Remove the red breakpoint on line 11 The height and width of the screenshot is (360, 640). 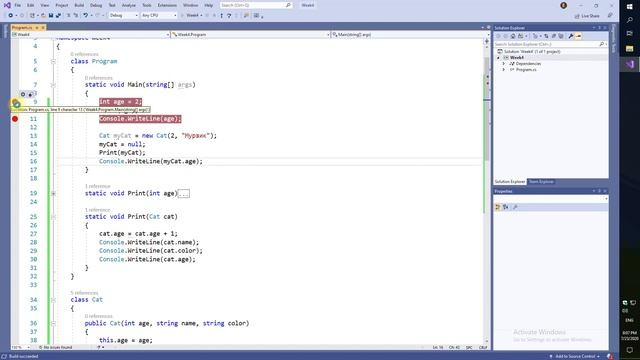[x=15, y=119]
